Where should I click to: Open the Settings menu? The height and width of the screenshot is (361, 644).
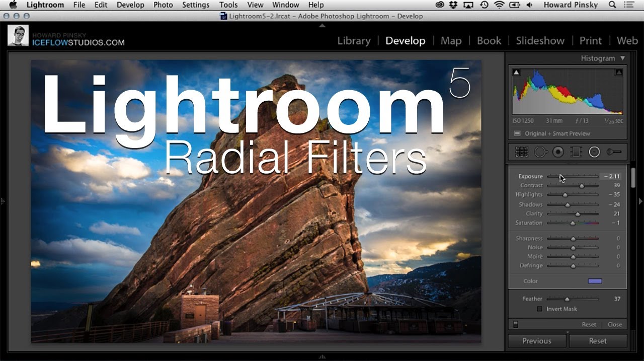196,5
